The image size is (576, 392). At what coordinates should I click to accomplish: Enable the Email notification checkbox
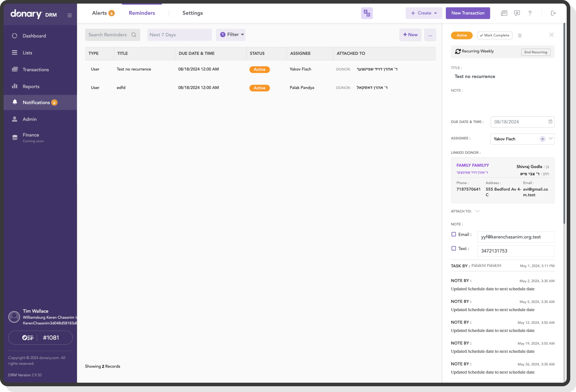pos(453,234)
